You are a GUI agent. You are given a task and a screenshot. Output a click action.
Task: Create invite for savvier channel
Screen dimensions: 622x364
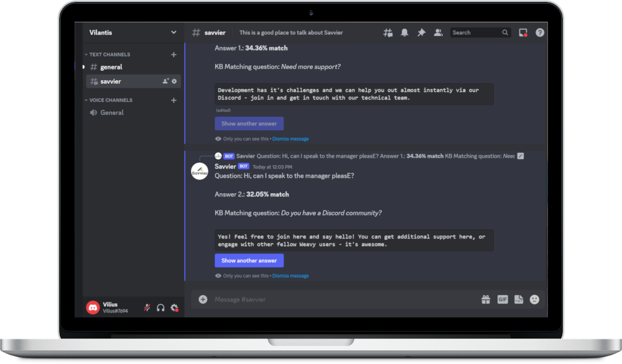[165, 81]
